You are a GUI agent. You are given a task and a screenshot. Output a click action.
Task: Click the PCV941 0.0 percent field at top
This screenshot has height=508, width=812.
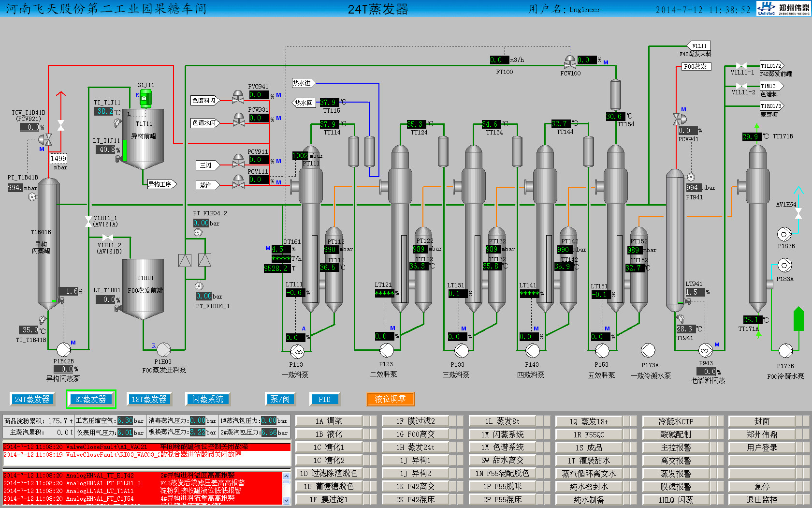pos(259,95)
